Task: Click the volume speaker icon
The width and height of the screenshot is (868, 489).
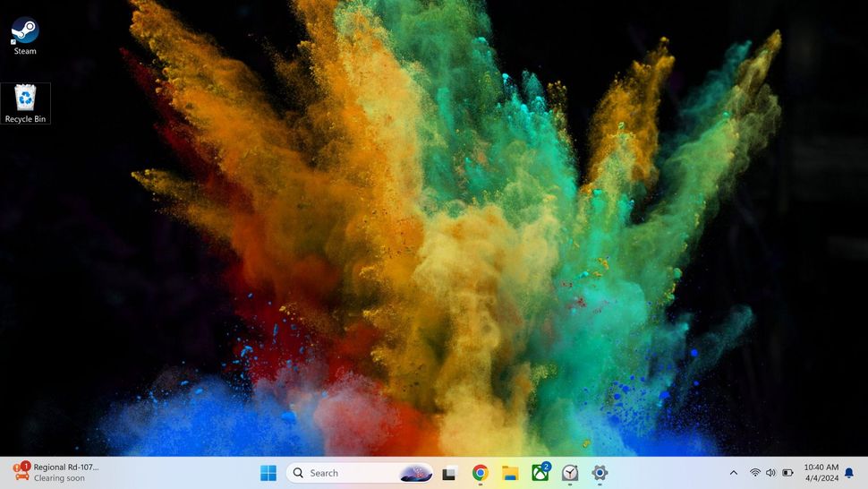Action: point(770,473)
